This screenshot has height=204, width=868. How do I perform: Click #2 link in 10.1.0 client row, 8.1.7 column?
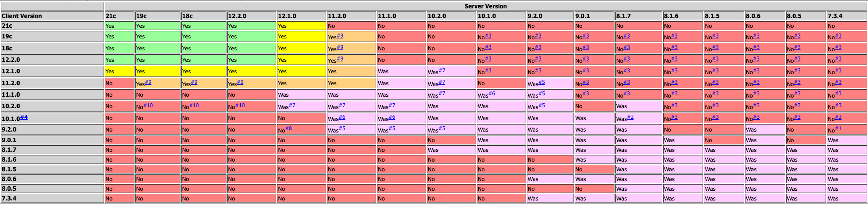(630, 117)
